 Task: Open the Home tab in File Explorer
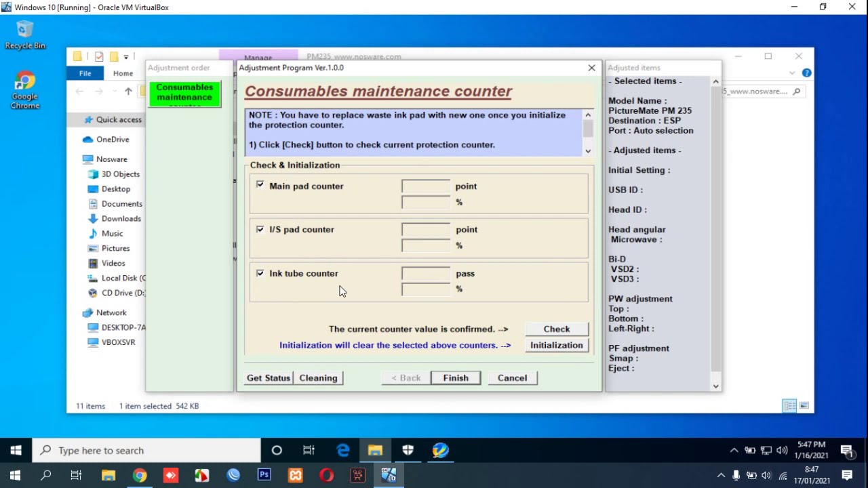(123, 73)
